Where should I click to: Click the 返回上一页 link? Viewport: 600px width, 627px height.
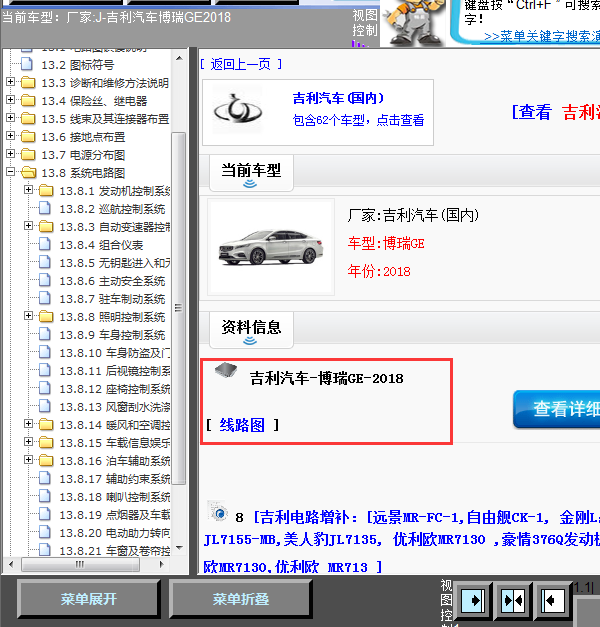pos(241,64)
